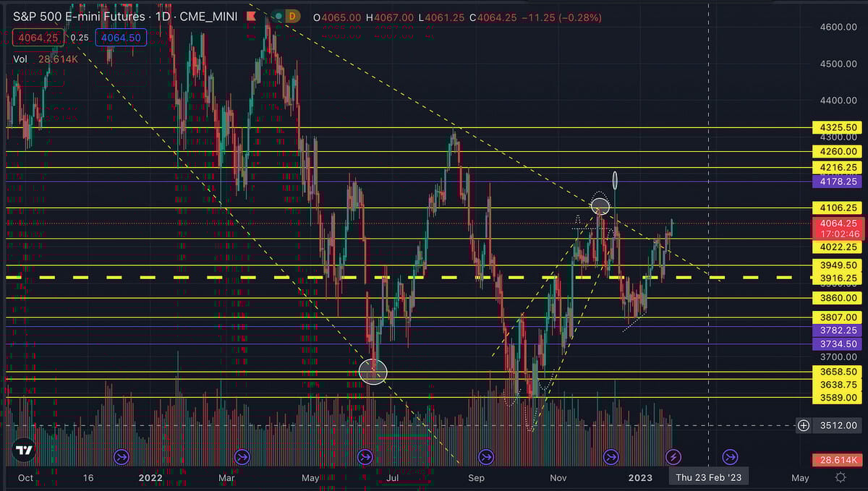Screen dimensions: 868x491
Task: Click the Jul label on time axis
Action: coord(393,477)
